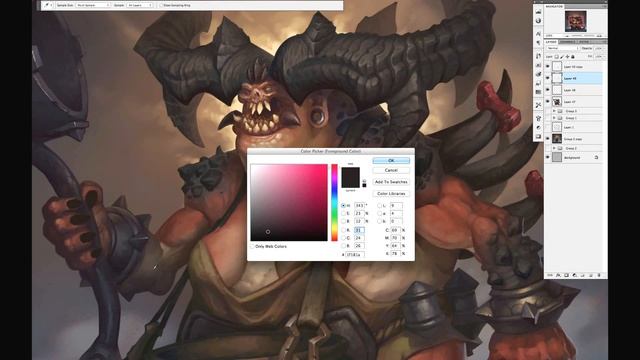Screen dimensions: 640x360
Task: Click the hue H value field
Action: pyautogui.click(x=359, y=206)
